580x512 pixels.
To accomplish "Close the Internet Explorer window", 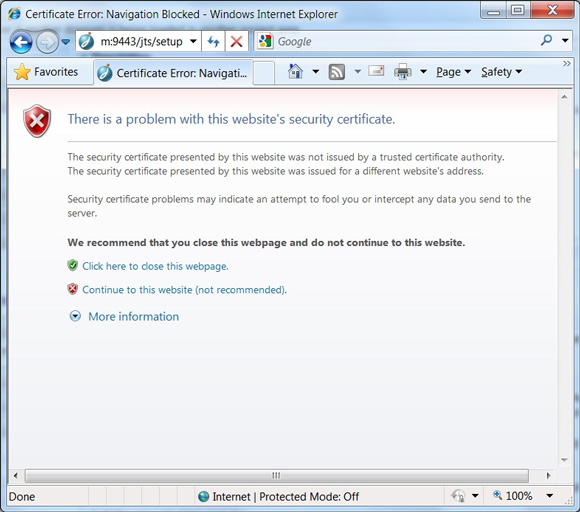I will click(552, 10).
